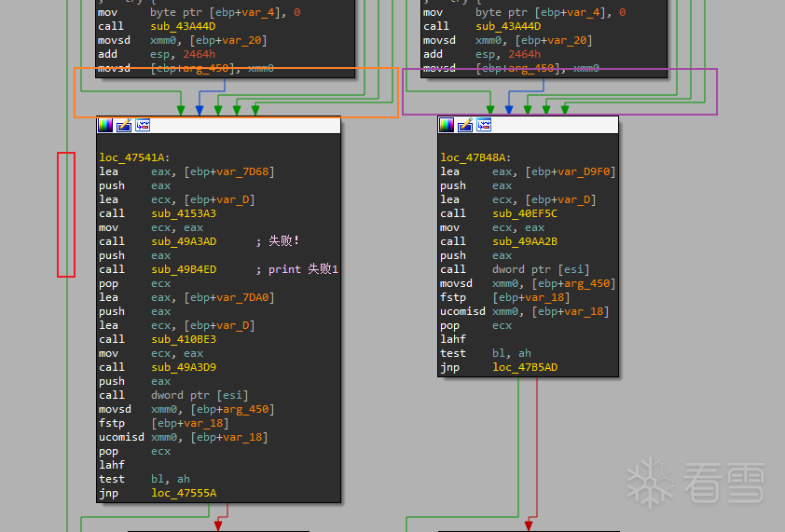This screenshot has width=785, height=532.
Task: Click 'fstp [ebp+var_18]' in loc_47541A block
Action: coord(164,423)
